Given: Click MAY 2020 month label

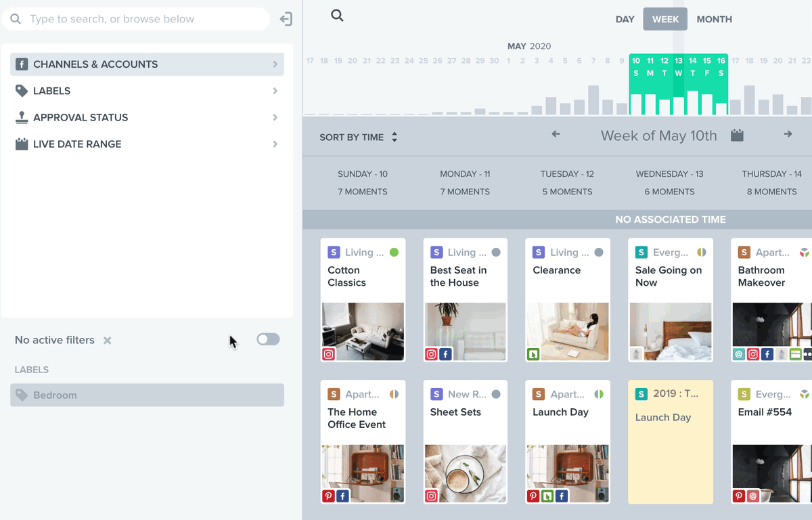Looking at the screenshot, I should coord(529,46).
